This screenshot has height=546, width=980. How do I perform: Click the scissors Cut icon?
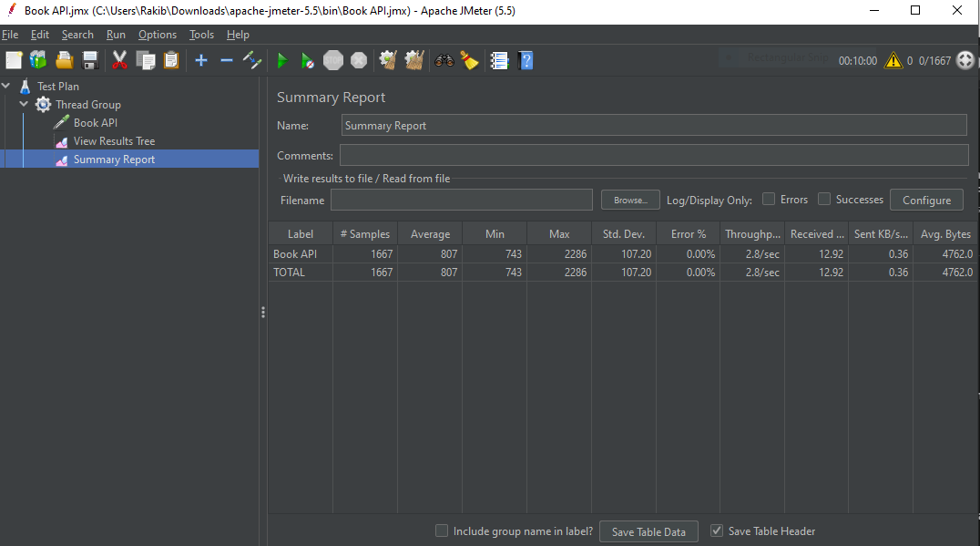pyautogui.click(x=119, y=61)
